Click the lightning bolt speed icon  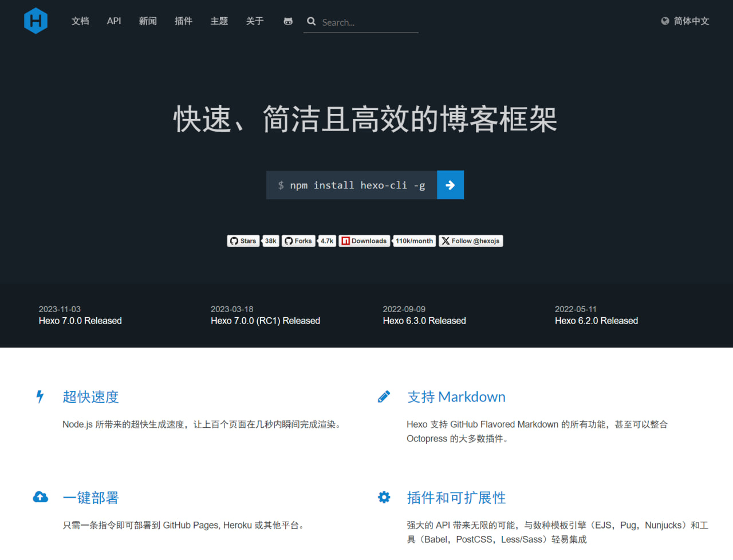tap(40, 396)
